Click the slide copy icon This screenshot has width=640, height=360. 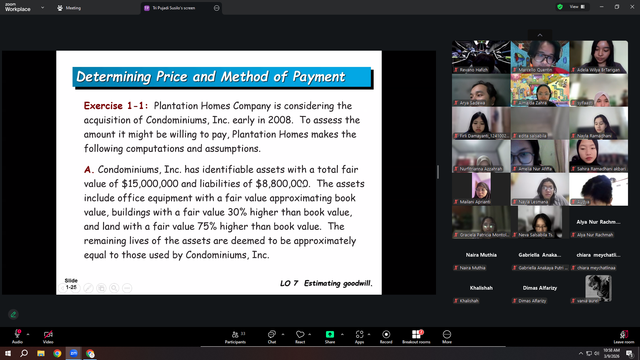[x=101, y=288]
